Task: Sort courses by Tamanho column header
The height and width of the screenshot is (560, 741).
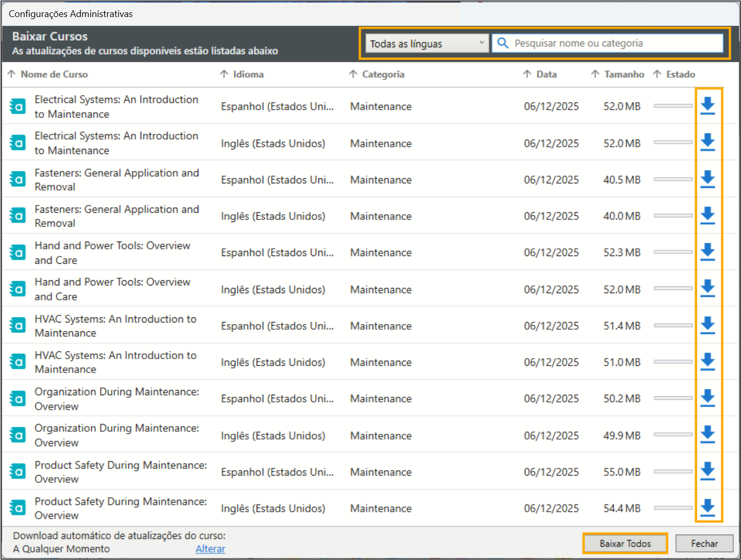Action: coord(624,74)
